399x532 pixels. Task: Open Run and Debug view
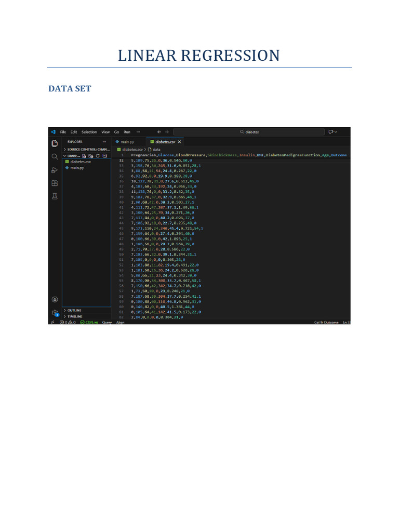[55, 170]
